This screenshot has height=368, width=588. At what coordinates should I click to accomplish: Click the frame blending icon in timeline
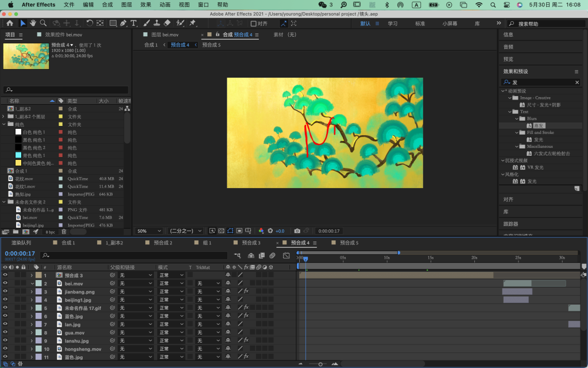coord(262,256)
